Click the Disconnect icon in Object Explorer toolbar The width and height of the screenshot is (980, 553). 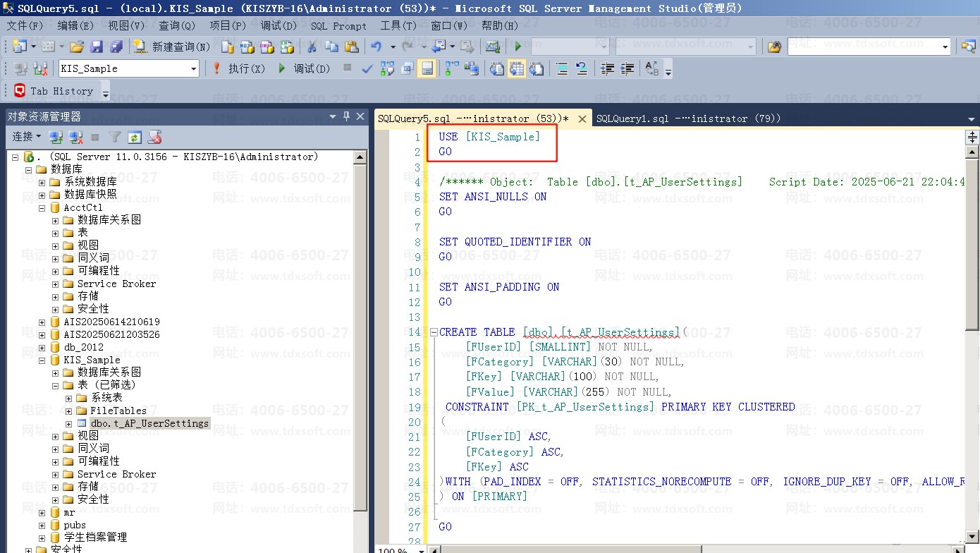pyautogui.click(x=76, y=137)
